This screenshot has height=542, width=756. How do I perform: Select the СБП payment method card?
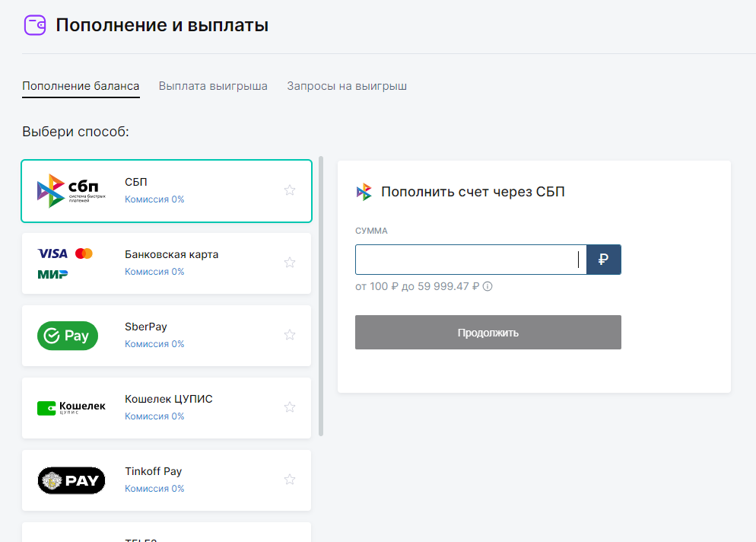point(167,191)
